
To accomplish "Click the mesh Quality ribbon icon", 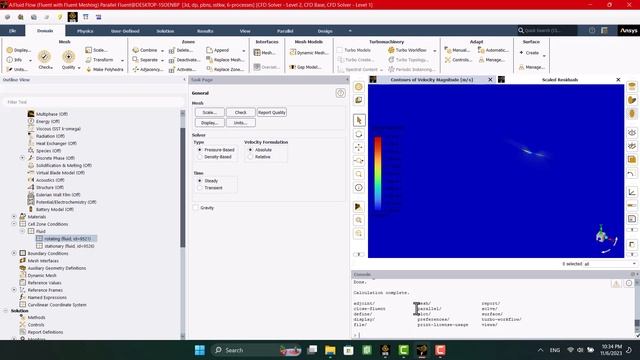I will 69,57.
